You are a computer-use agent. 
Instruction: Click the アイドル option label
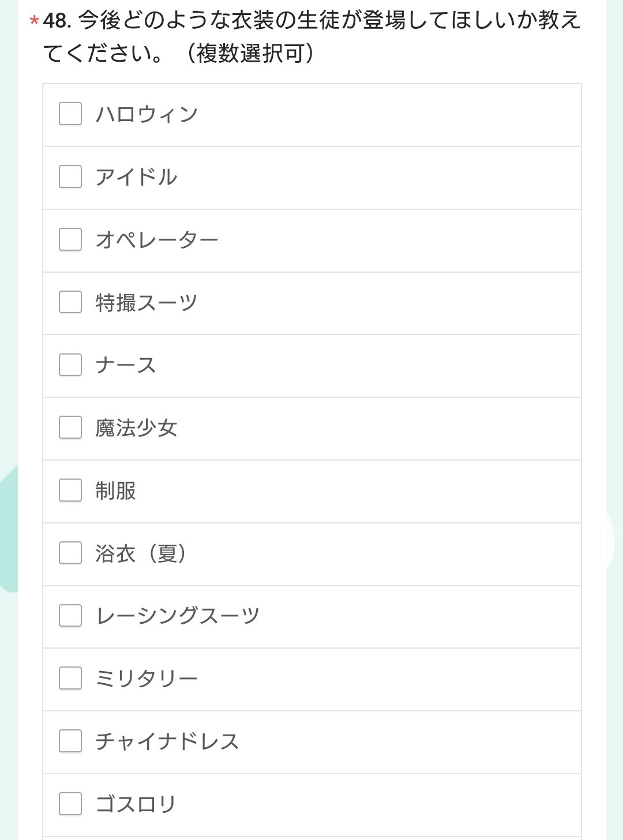tap(136, 177)
